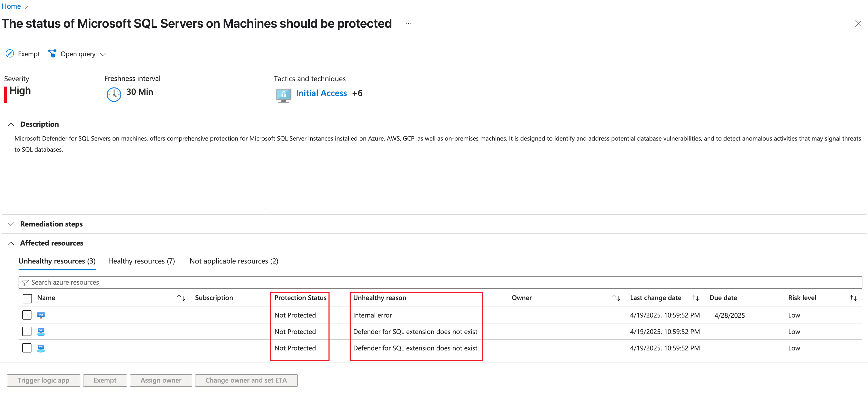Sort by Name column arrows
The width and height of the screenshot is (868, 393).
coord(181,298)
